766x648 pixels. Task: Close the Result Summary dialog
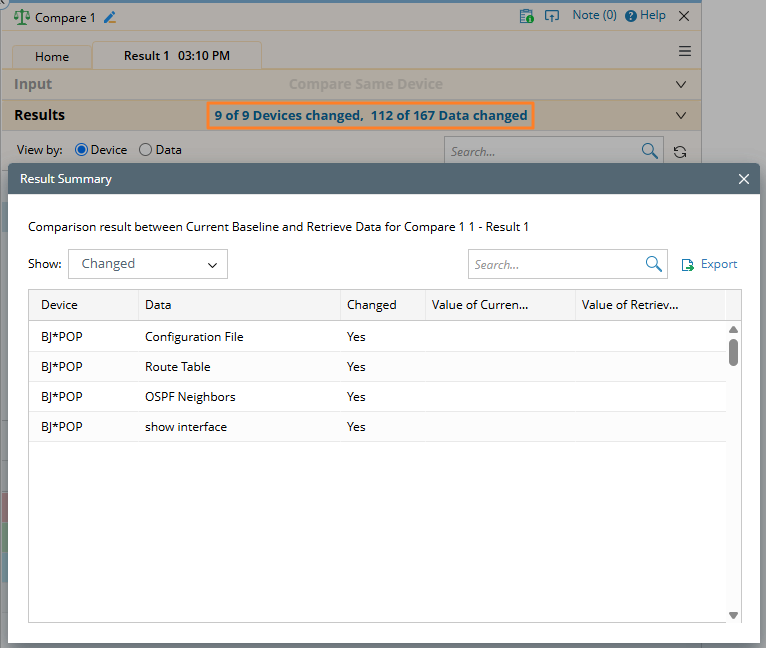743,179
